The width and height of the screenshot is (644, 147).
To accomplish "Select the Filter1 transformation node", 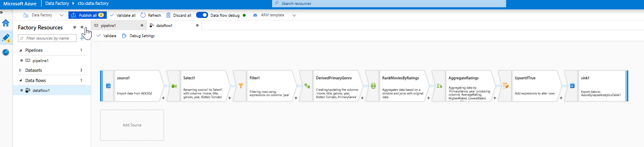I will click(265, 86).
